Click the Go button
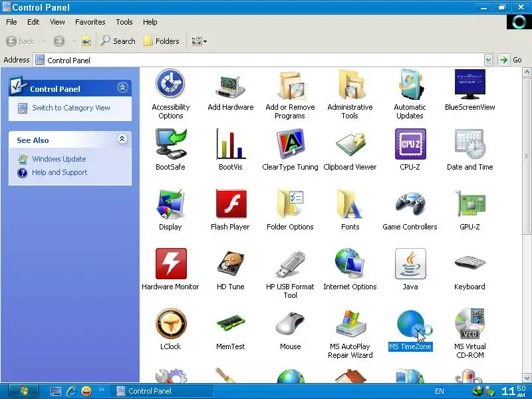 (510, 60)
